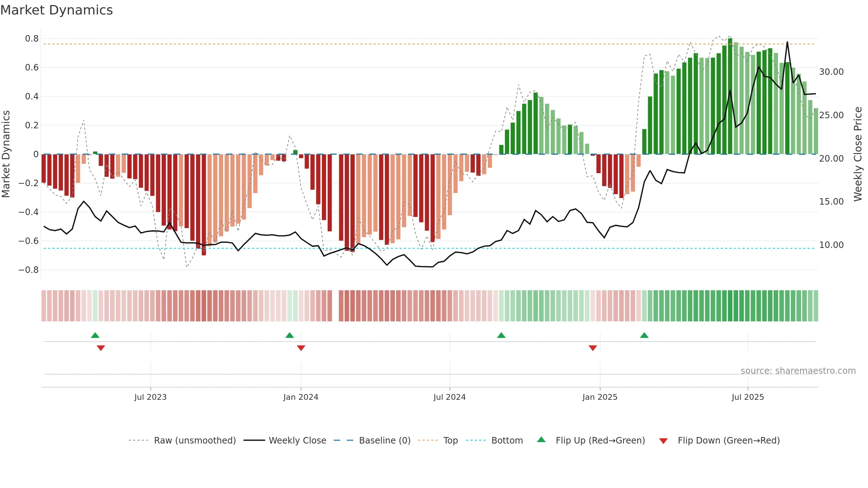Click the 10.00 right axis price label
Viewport: 868px width, 488px height.
[831, 245]
